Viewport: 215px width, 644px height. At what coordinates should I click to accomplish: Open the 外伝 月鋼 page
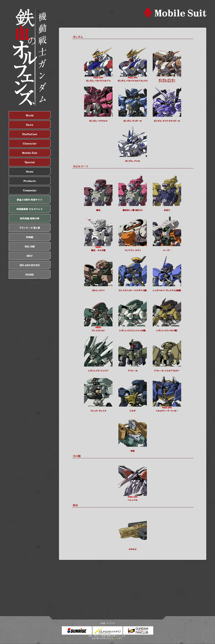pyautogui.click(x=29, y=246)
